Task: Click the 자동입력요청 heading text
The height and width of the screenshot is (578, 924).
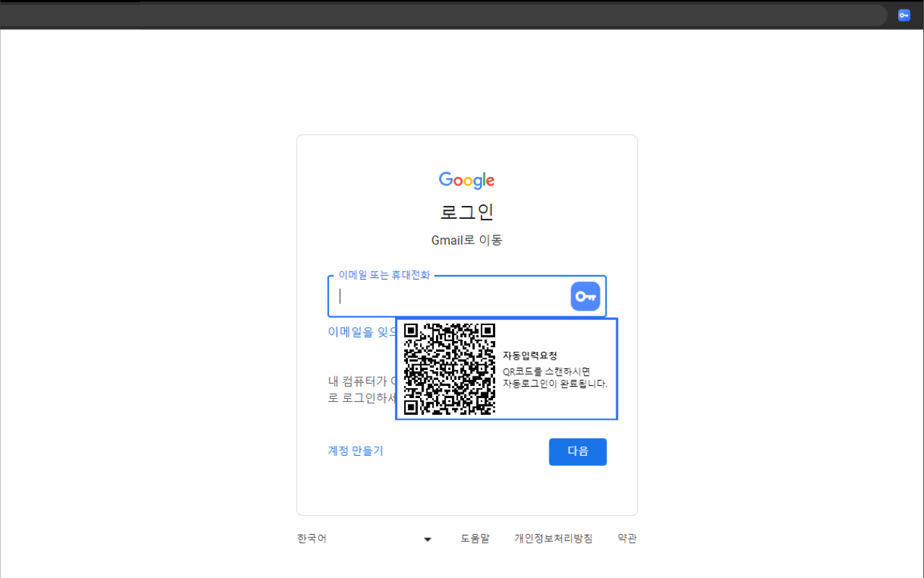Action: (x=531, y=355)
